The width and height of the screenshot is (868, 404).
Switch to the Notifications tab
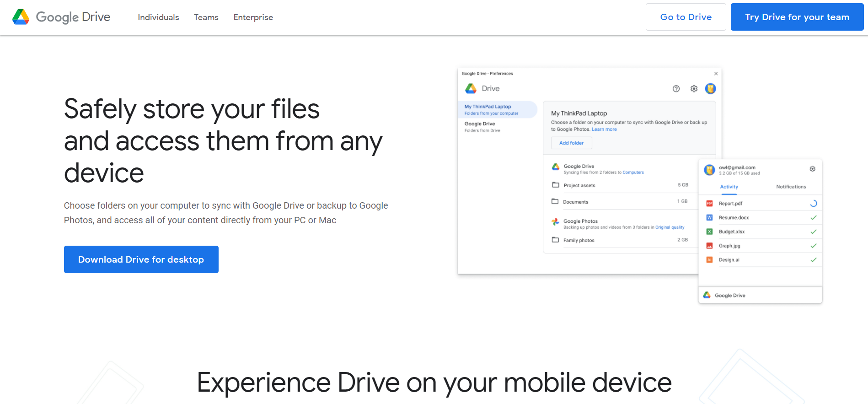point(791,187)
